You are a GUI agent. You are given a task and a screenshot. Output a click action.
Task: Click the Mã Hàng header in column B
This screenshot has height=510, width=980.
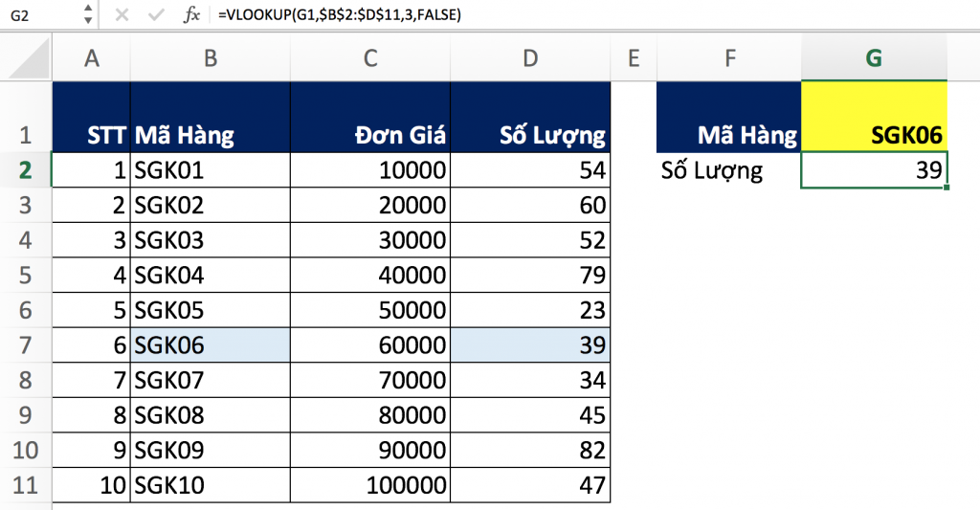click(x=210, y=135)
